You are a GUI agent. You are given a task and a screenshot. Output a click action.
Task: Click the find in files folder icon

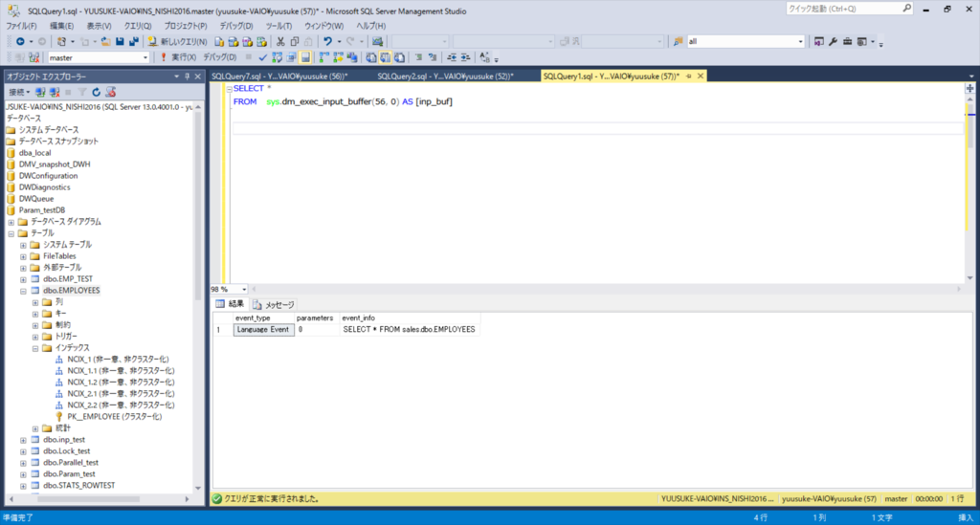click(x=679, y=42)
